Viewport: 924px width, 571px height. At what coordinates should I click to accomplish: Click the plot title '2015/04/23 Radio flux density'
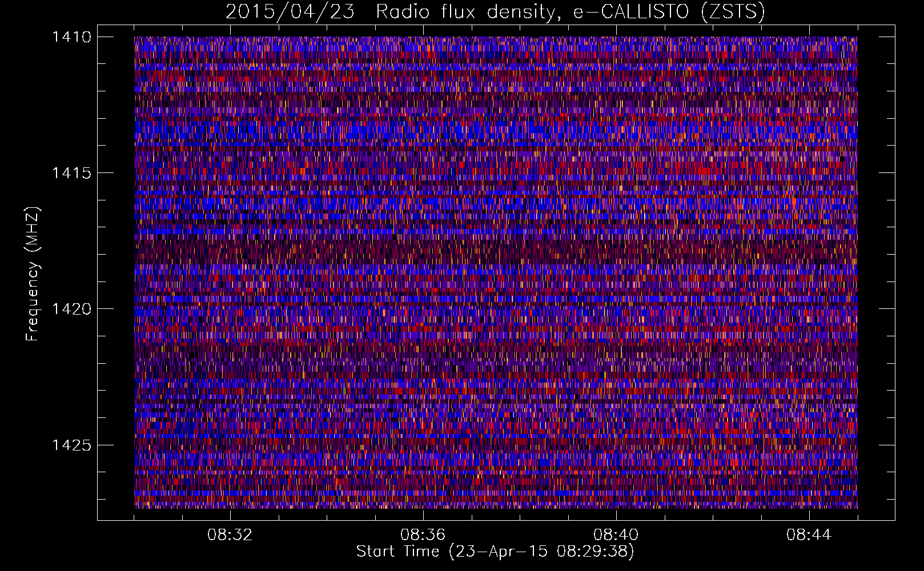(x=390, y=12)
